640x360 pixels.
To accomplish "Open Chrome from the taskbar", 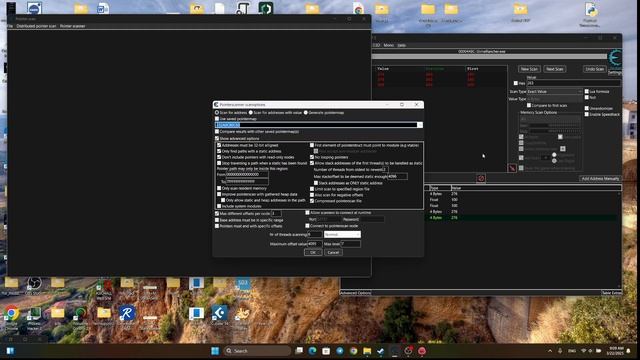I will [353, 351].
